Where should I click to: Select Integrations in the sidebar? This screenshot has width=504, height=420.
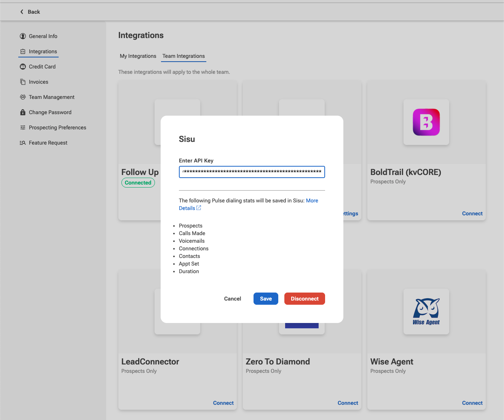(x=43, y=51)
